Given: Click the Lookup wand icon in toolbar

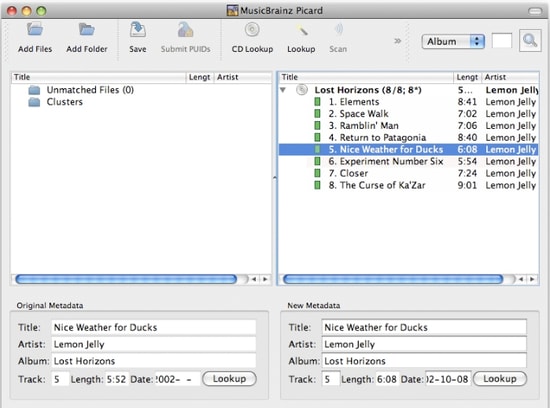Looking at the screenshot, I should click(x=301, y=30).
